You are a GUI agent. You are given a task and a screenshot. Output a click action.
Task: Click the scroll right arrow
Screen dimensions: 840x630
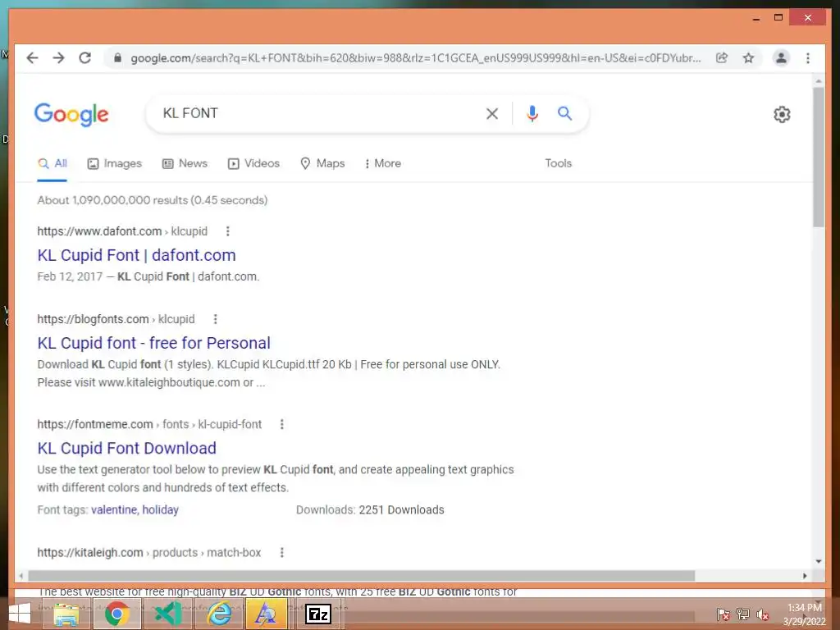(x=805, y=576)
